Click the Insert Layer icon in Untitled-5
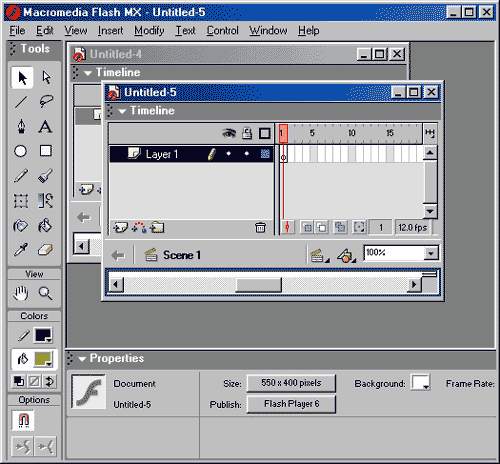Viewport: 500px width, 464px height. coord(120,228)
